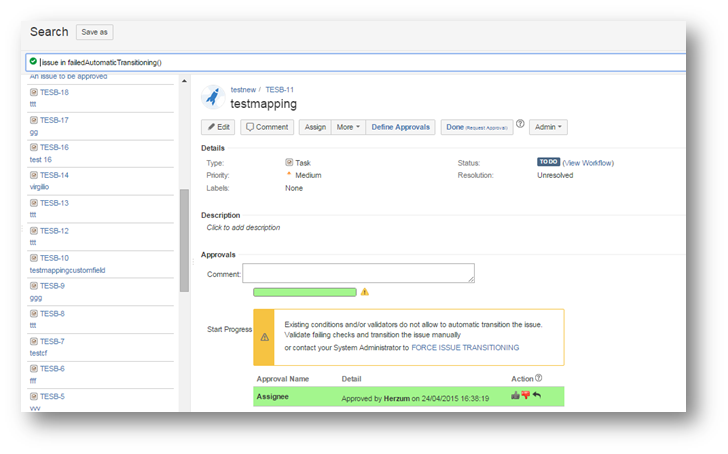Screen dimensions: 728x454
Task: Open the More dropdown menu
Action: tap(348, 127)
